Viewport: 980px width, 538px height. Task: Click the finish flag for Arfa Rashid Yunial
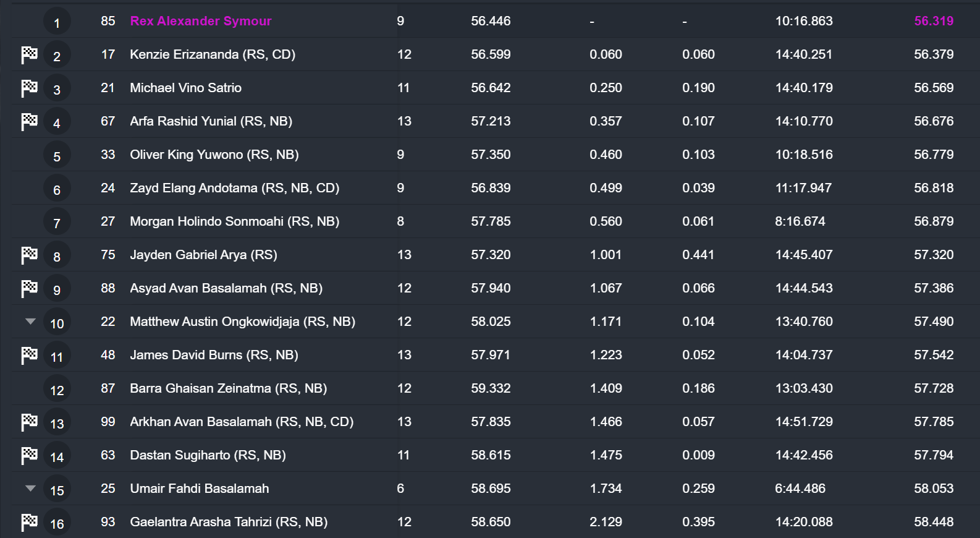tap(29, 122)
